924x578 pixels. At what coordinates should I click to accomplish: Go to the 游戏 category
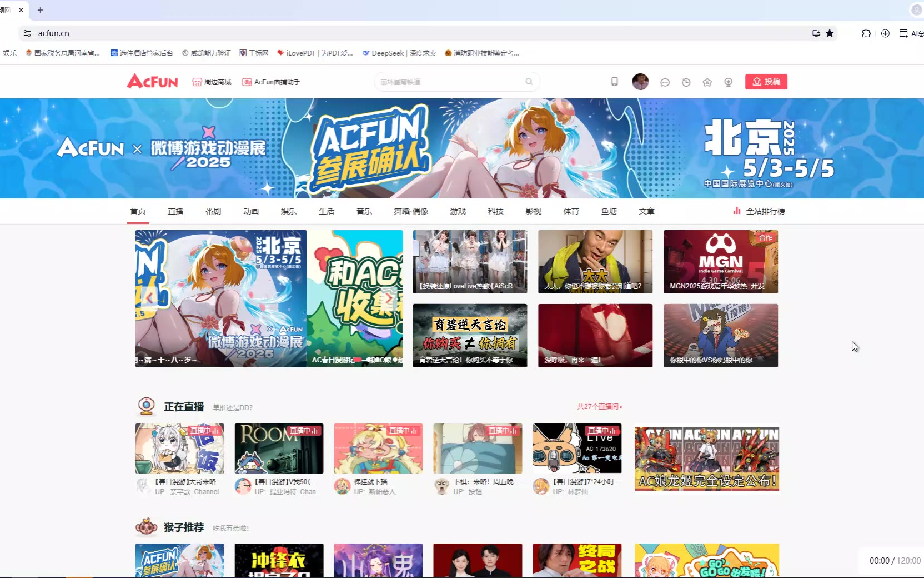pos(458,211)
